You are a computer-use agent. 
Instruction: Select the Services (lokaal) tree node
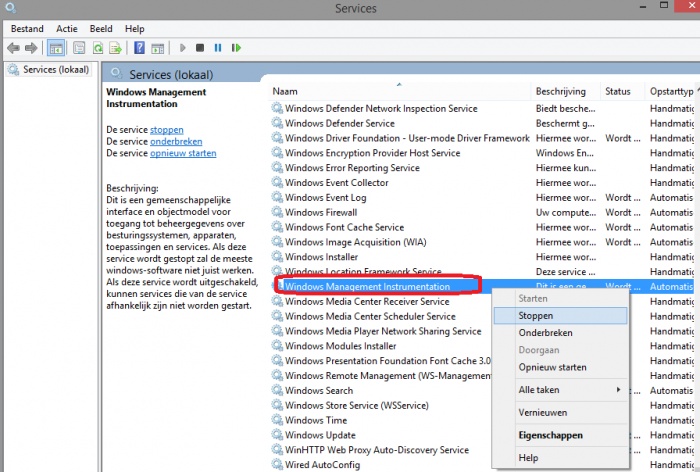(x=49, y=70)
